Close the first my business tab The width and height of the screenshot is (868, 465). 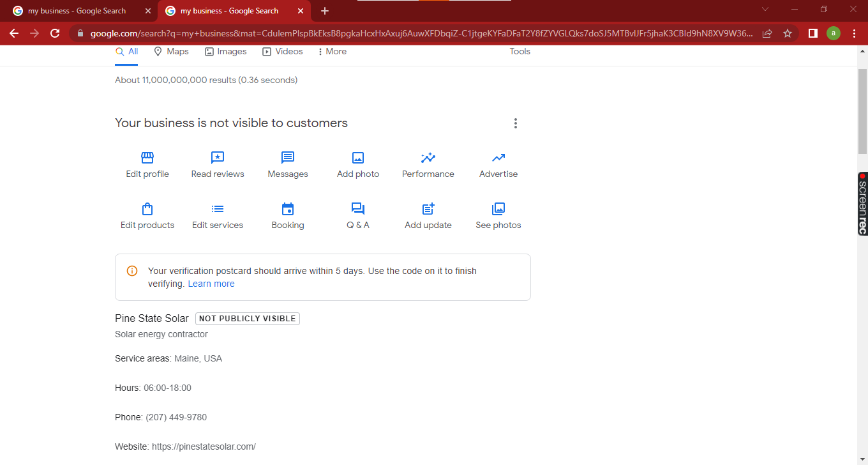(148, 11)
